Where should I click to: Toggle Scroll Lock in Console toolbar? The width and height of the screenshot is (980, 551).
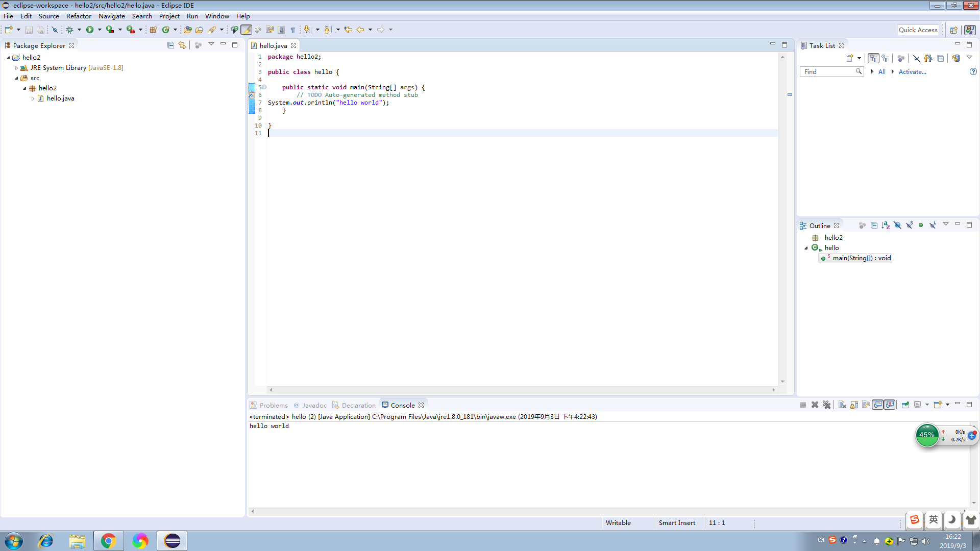pyautogui.click(x=854, y=405)
